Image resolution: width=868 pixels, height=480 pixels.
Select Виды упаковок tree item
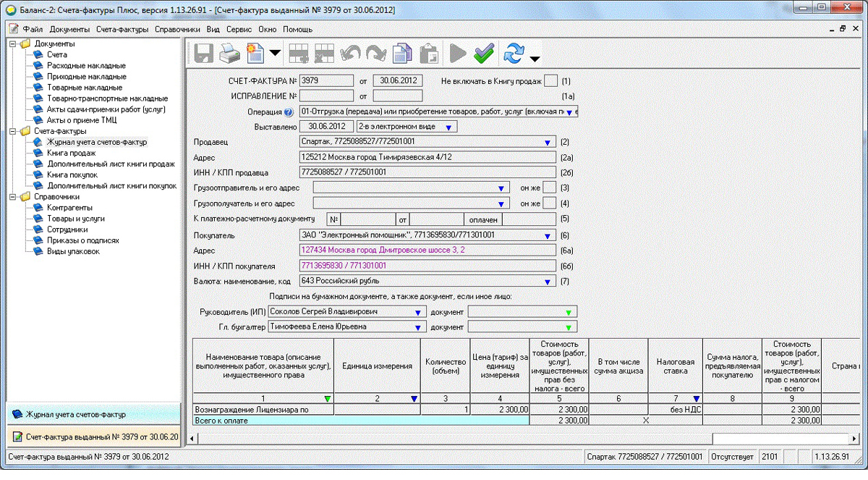point(73,251)
